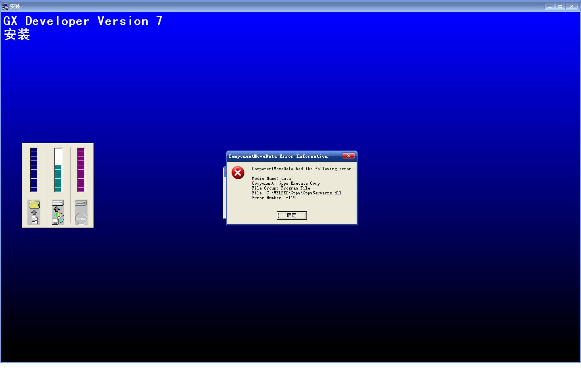Minimize the 安装 installer window

tap(549, 6)
